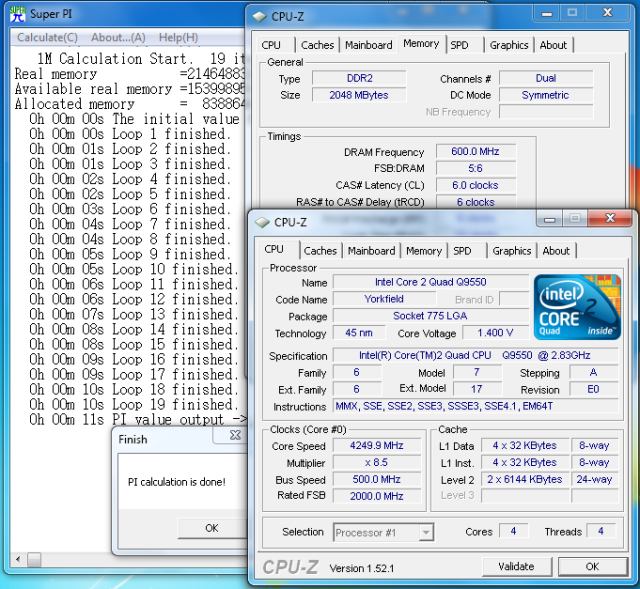Switch to Memory tab in front CPU-Z window
Image resolution: width=640 pixels, height=589 pixels.
pos(424,251)
